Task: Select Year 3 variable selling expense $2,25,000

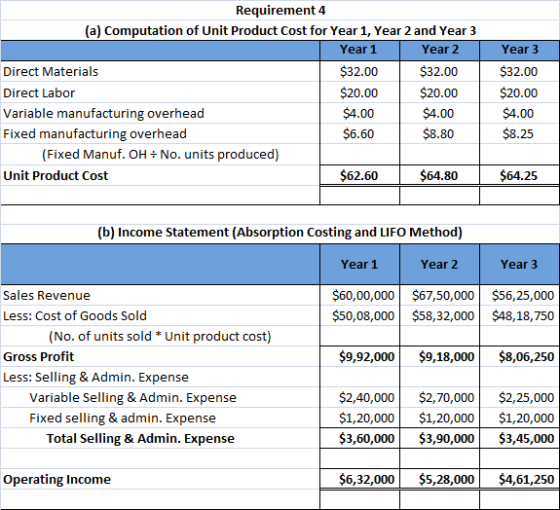Action: (526, 398)
